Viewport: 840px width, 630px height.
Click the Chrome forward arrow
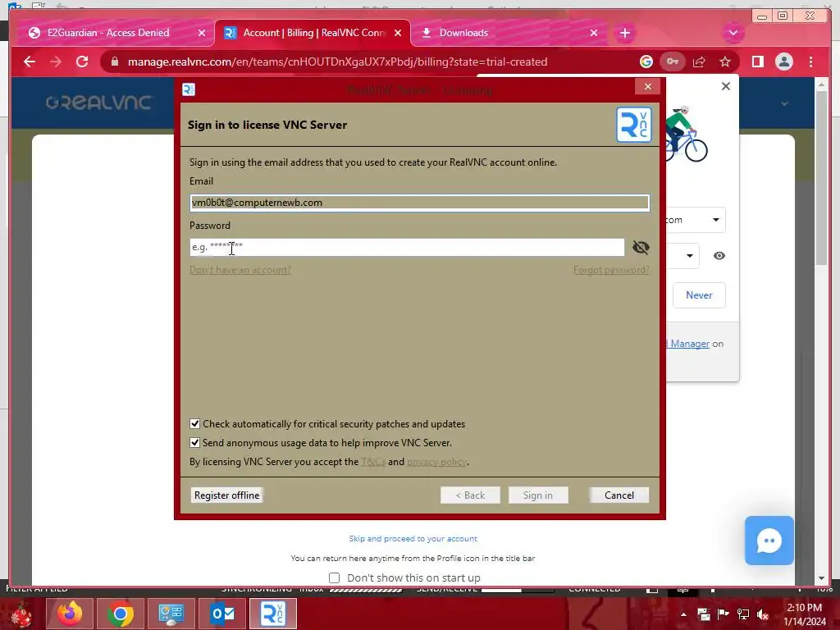point(56,62)
